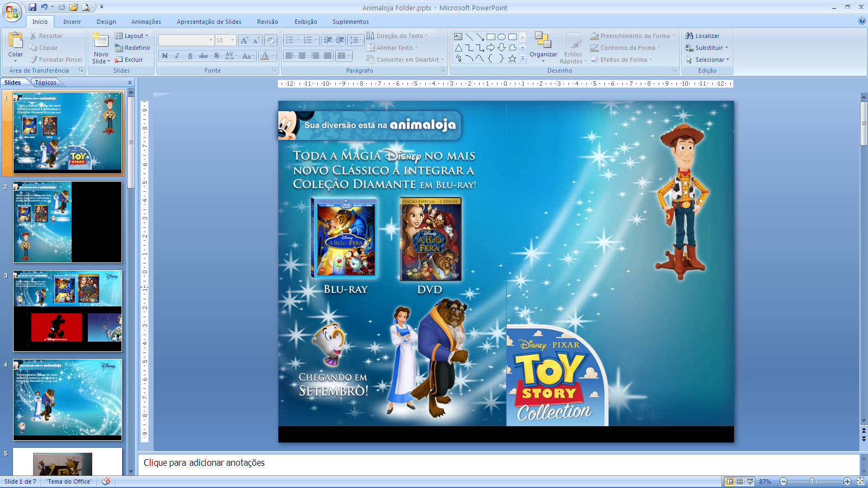The height and width of the screenshot is (488, 868).
Task: Toggle italic text formatting
Action: [x=177, y=56]
